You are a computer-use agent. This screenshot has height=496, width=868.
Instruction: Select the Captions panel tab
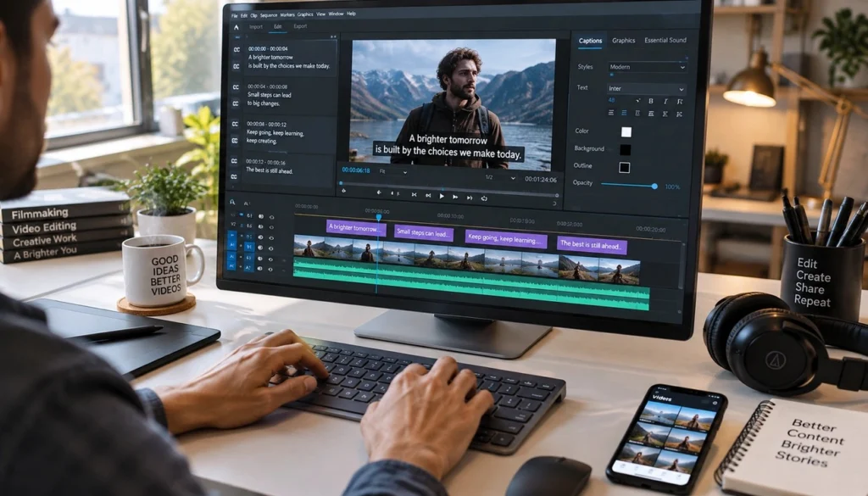(590, 41)
